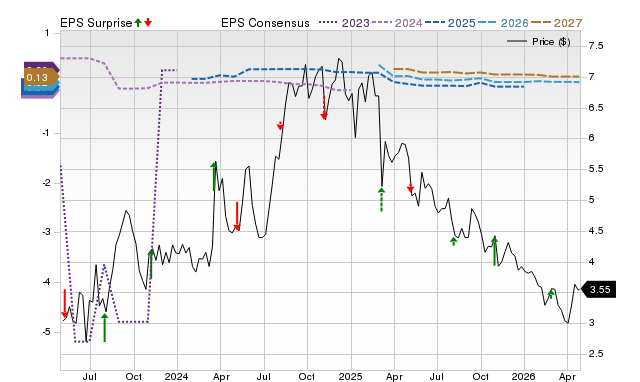Toggle the 2027 consensus legend entry
640x382 pixels.
tap(556, 23)
